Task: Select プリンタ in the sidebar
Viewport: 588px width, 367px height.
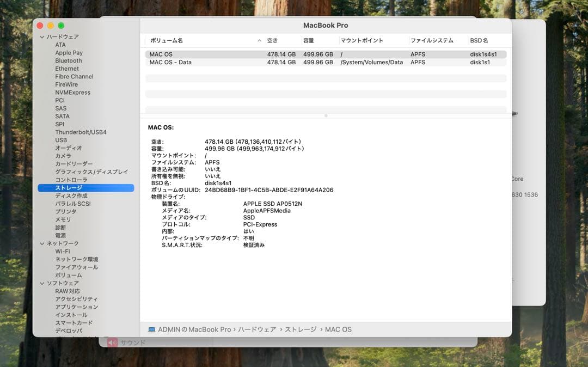Action: pyautogui.click(x=66, y=211)
